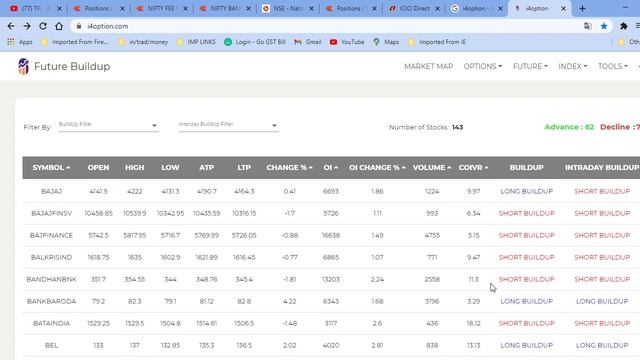Click the BUILDUP column header

coord(527,168)
